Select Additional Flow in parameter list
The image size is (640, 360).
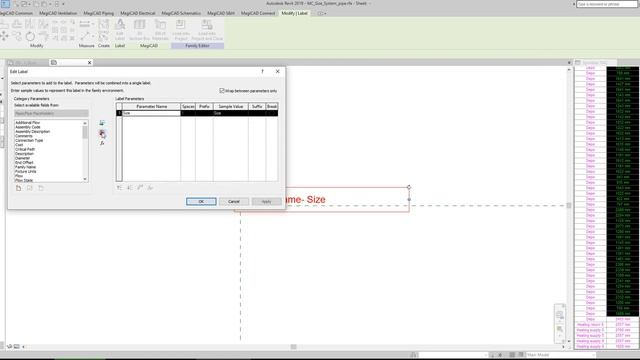tap(28, 123)
